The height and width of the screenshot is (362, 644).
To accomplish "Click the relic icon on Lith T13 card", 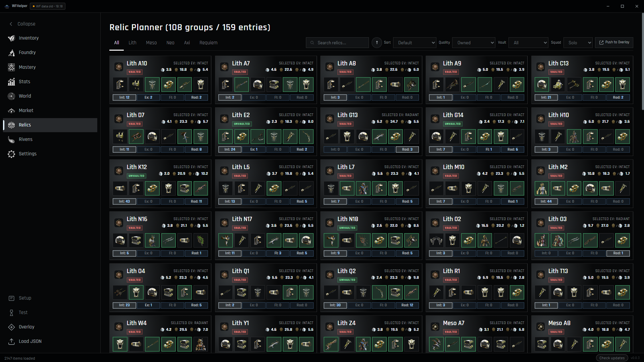I will pyautogui.click(x=540, y=275).
